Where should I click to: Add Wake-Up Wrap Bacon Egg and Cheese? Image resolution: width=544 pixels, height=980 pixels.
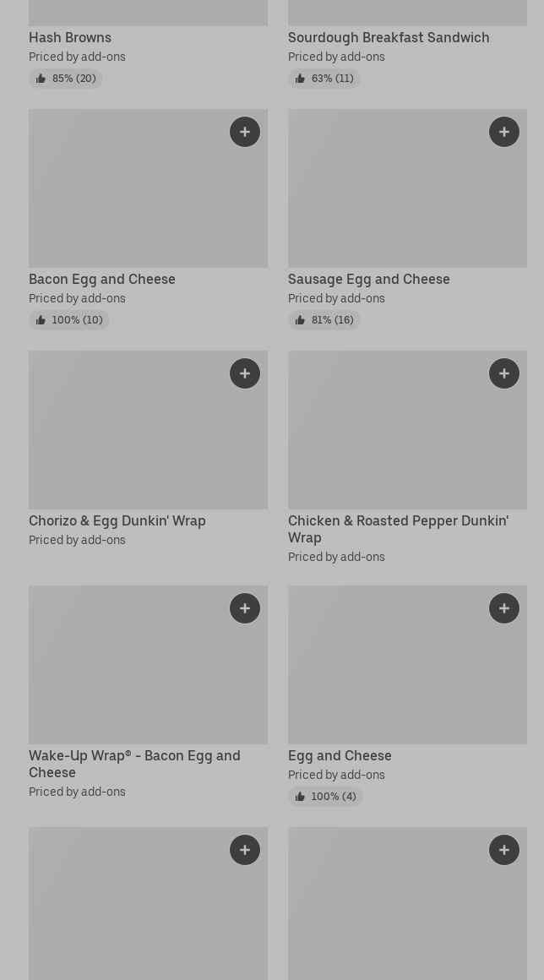(245, 608)
